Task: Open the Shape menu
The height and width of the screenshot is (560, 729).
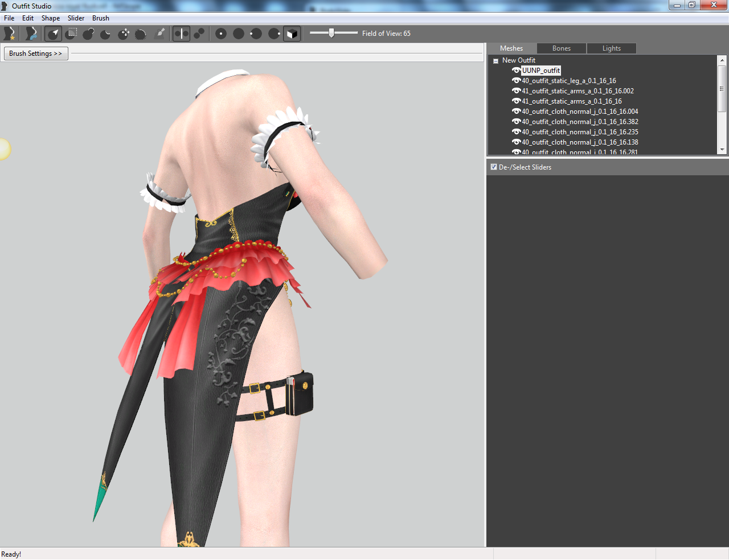Action: tap(51, 18)
